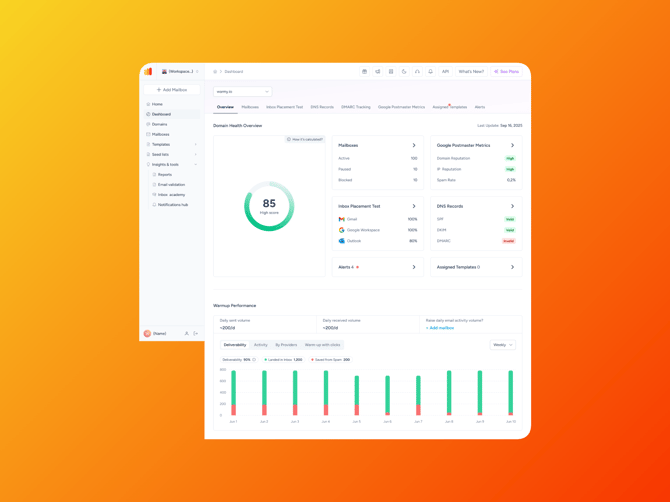Viewport: 670px width, 502px height.
Task: Click the What's New? button
Action: [x=471, y=72]
